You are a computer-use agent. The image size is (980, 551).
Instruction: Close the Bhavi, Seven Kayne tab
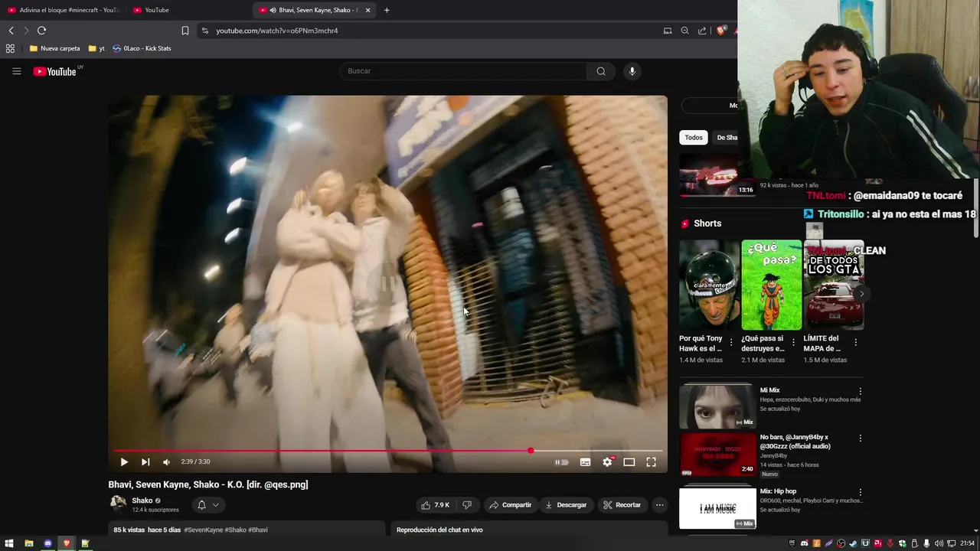(368, 10)
